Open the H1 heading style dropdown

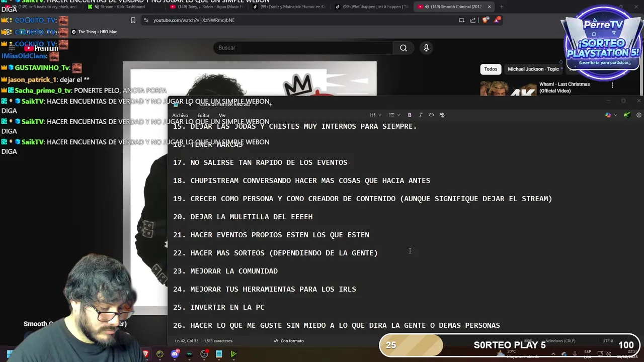(375, 115)
